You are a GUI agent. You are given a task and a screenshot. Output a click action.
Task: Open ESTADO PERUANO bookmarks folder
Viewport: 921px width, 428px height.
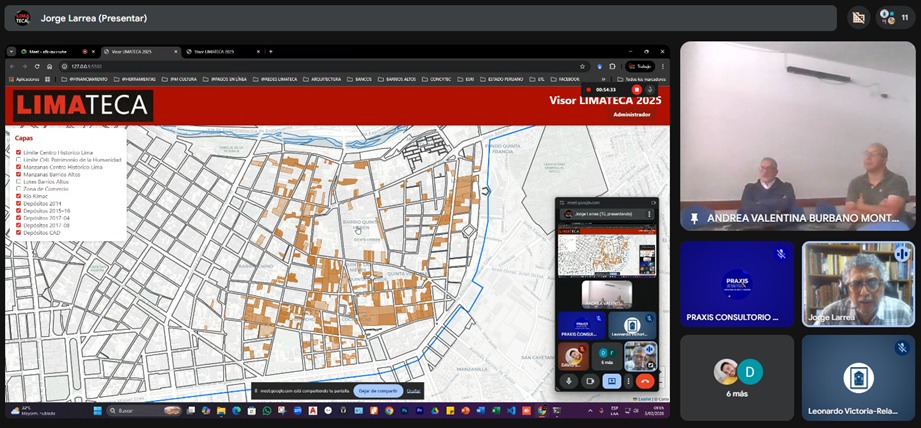tap(501, 79)
